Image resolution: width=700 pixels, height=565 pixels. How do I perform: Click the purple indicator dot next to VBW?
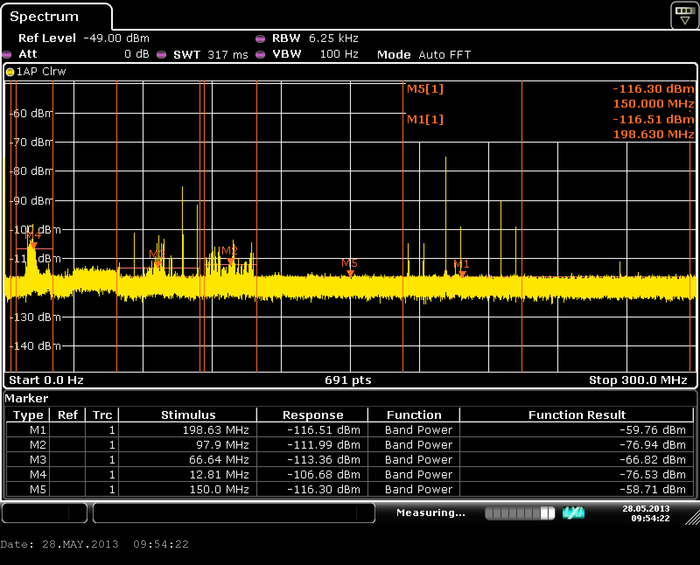click(x=261, y=54)
